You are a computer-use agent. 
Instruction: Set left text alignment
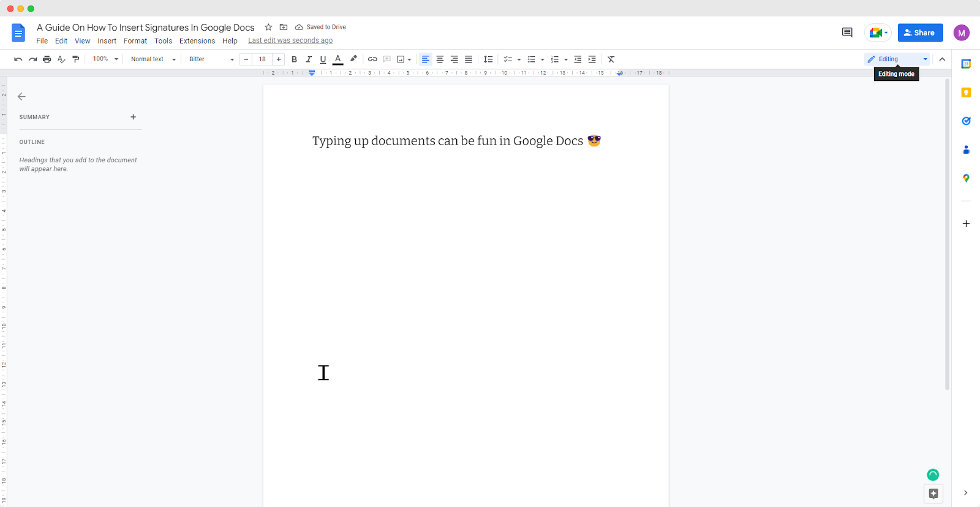pyautogui.click(x=426, y=59)
